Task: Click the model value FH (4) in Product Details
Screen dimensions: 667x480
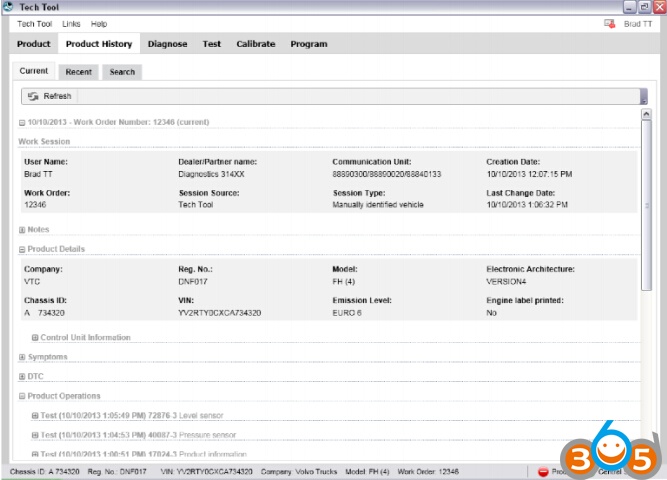Action: pyautogui.click(x=343, y=282)
